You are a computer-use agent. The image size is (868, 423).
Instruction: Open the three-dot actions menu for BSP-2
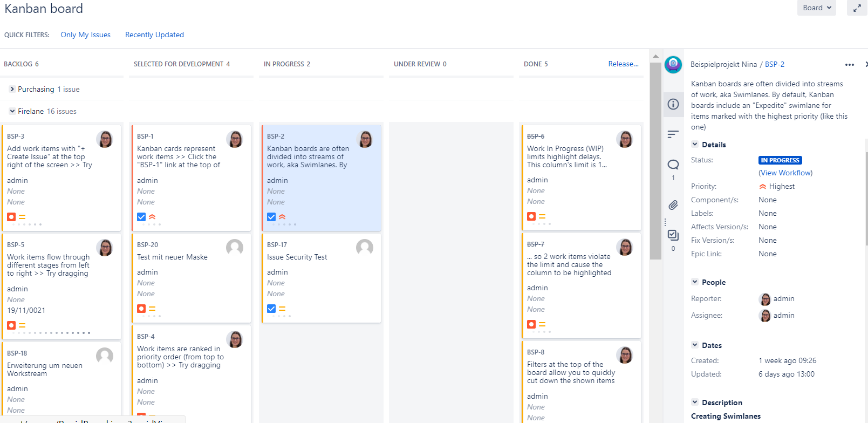[x=849, y=65]
